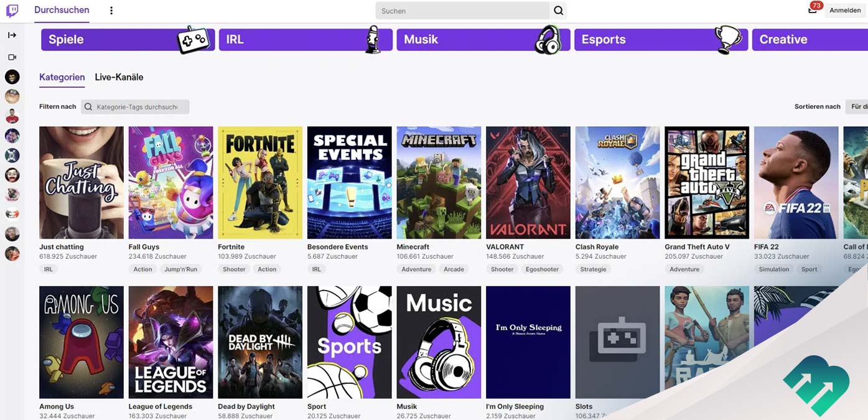Open the third channel avatar in sidebar
This screenshot has width=868, height=420.
point(12,116)
